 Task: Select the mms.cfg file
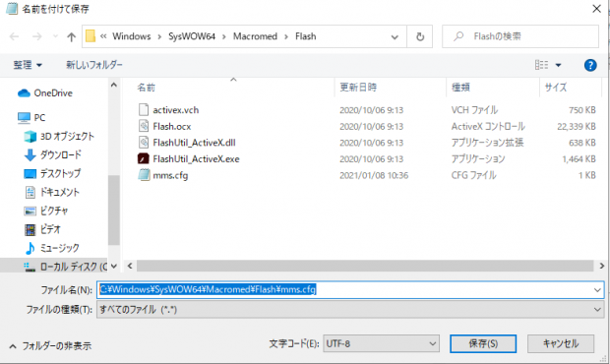[x=170, y=175]
